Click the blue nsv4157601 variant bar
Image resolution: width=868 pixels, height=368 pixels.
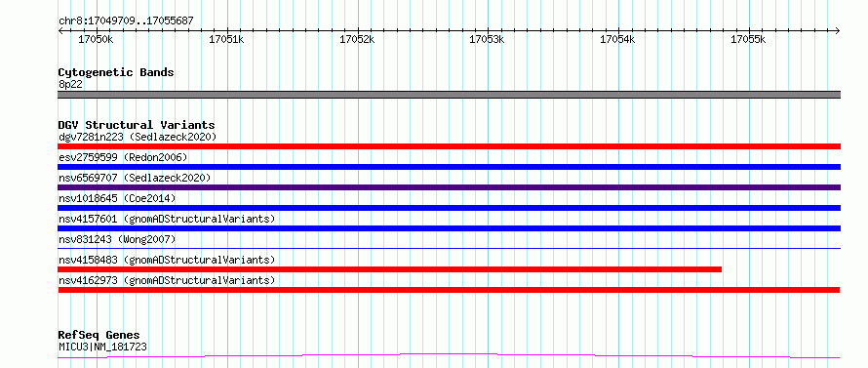click(x=449, y=228)
